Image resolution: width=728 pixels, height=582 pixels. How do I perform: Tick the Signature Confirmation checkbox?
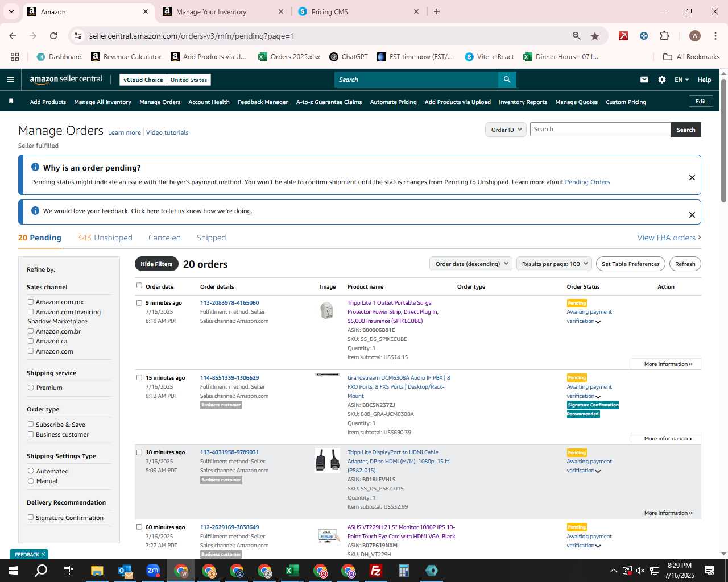click(31, 517)
